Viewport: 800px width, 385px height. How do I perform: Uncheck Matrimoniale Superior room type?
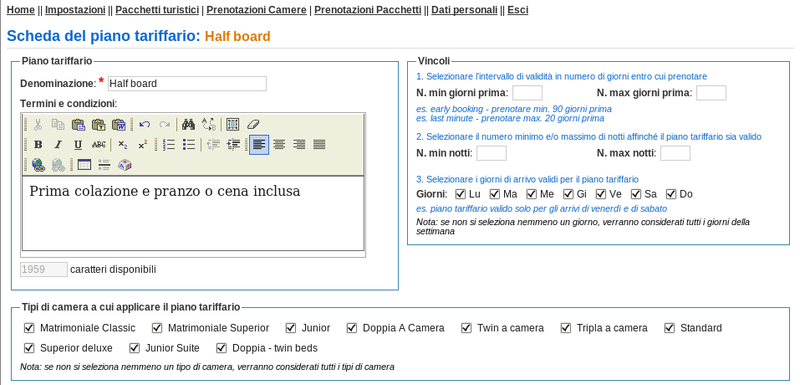click(157, 328)
